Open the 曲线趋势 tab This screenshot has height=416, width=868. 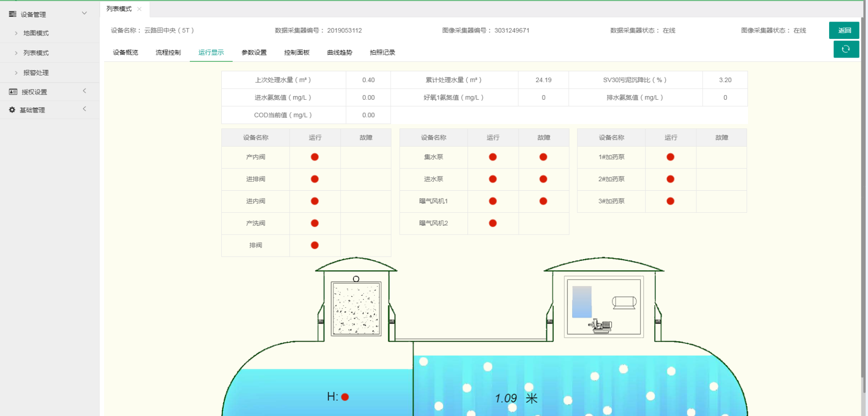tap(340, 52)
